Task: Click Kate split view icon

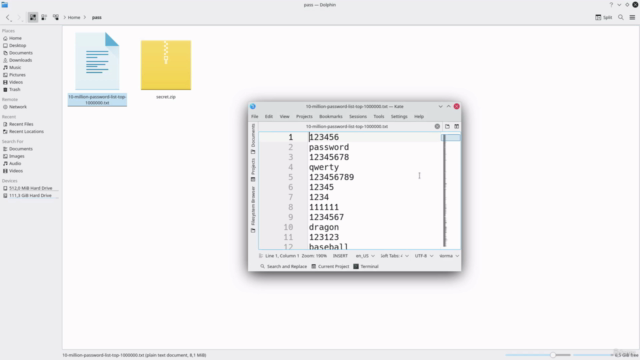Action: point(457,127)
